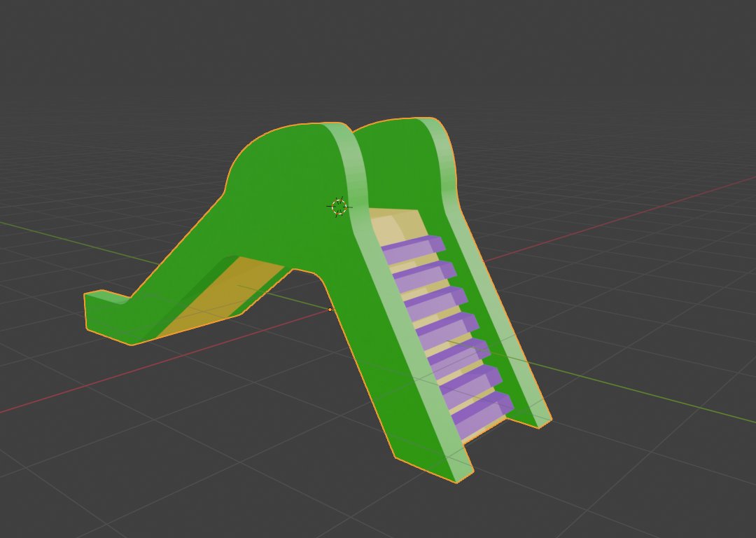This screenshot has height=538, width=756.
Task: Click the topmost purple ladder step
Action: 413,249
